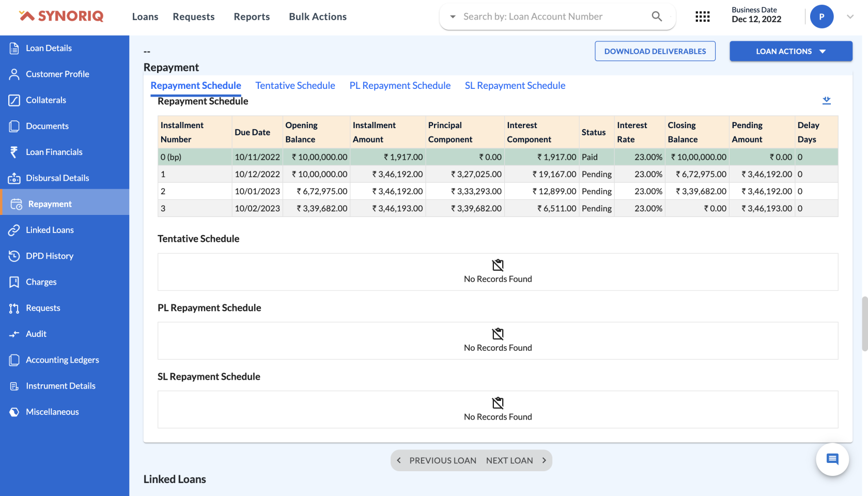Open DPD History in the sidebar
The height and width of the screenshot is (496, 868).
click(x=65, y=256)
